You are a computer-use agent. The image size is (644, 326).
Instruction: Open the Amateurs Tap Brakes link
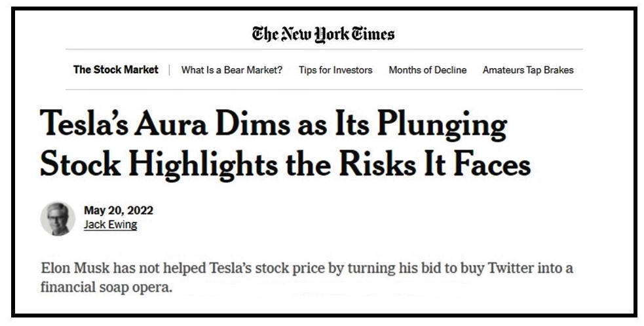527,70
